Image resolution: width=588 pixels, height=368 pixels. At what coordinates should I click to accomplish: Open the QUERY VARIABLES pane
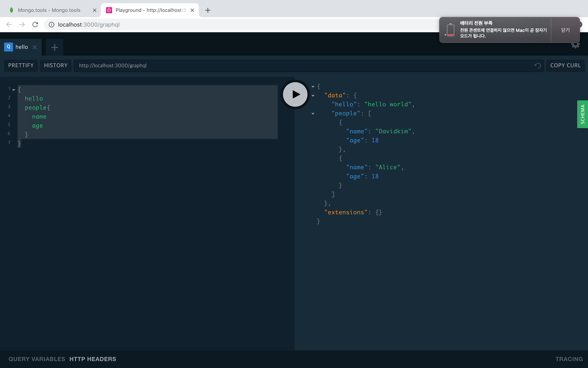(37, 359)
